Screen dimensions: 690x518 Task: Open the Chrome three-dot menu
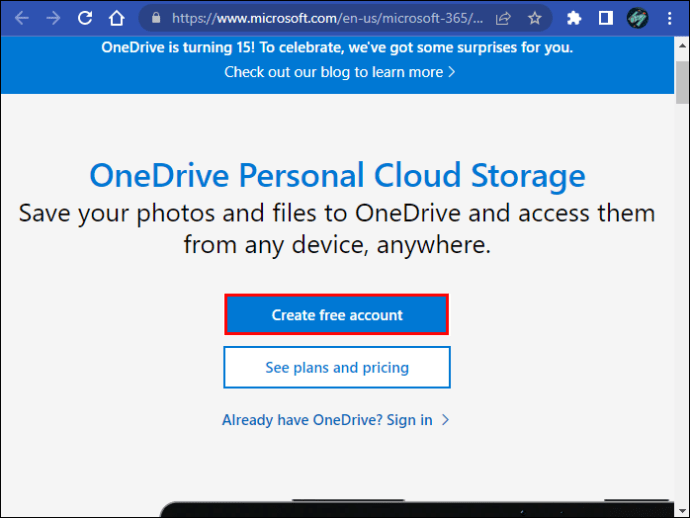click(x=670, y=18)
